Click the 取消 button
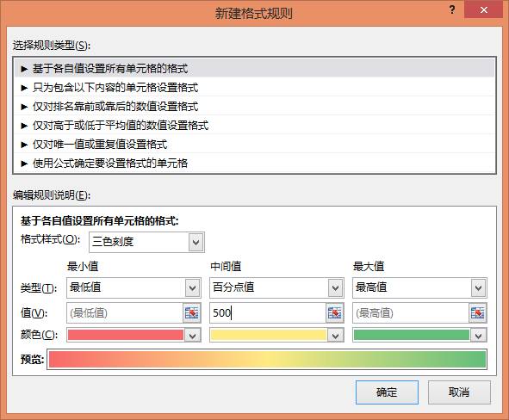509x420 pixels. click(x=459, y=392)
